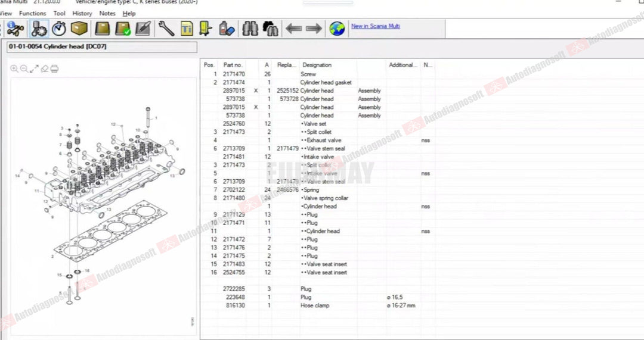Select the Intake valve row 2171481
644x340 pixels.
pos(318,157)
